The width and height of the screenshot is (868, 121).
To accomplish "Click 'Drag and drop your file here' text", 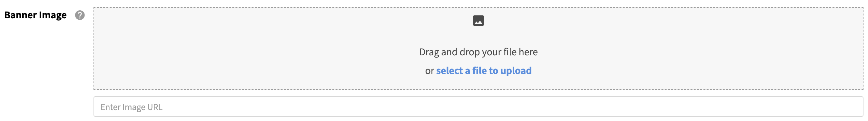I will [x=478, y=52].
